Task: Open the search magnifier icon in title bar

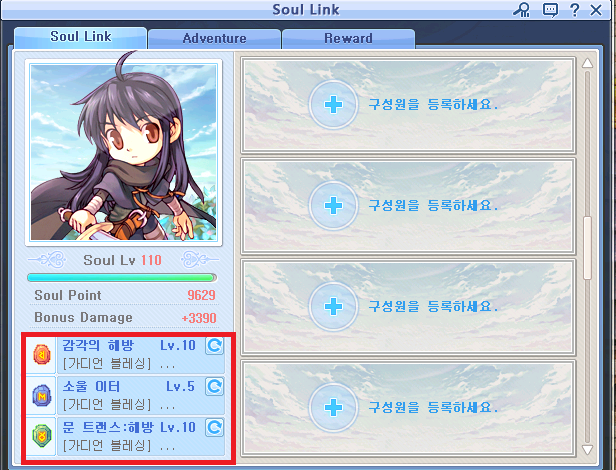Action: pos(522,10)
